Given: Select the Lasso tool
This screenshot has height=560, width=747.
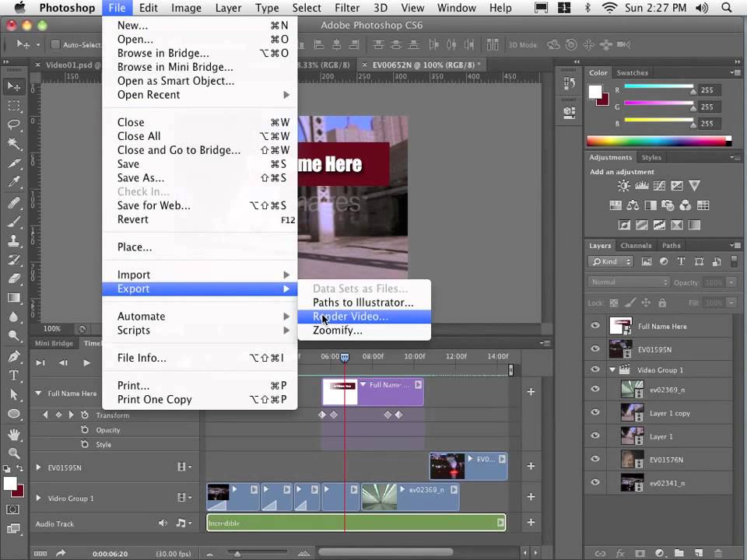Looking at the screenshot, I should click(x=14, y=124).
